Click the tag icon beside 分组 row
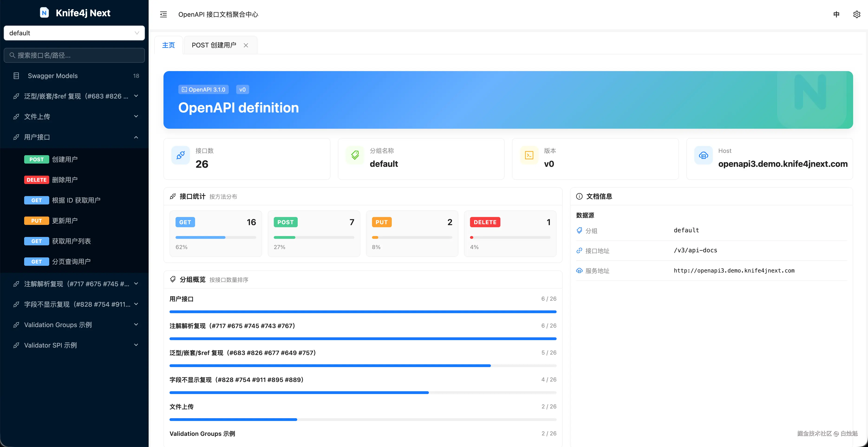This screenshot has width=868, height=447. pyautogui.click(x=579, y=230)
